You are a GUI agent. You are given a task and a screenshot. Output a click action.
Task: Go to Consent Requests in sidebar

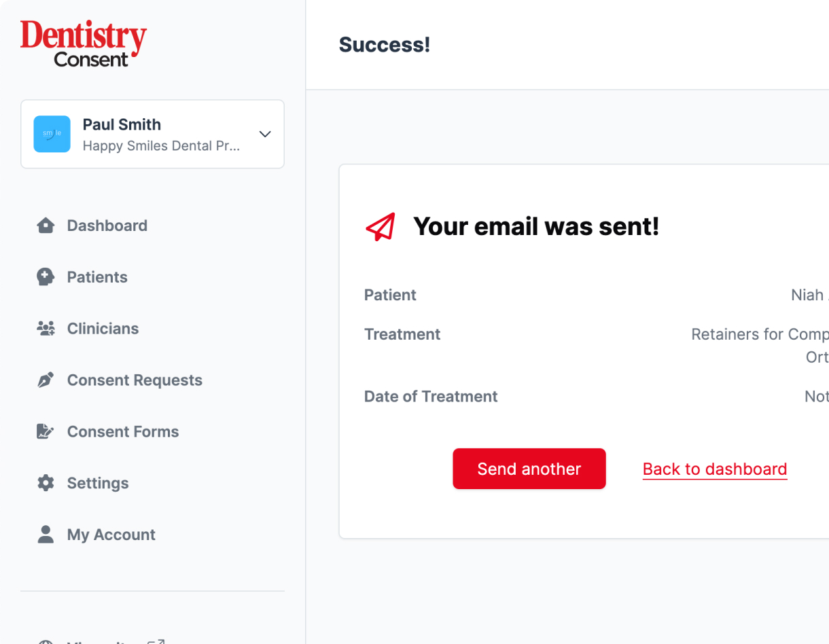pyautogui.click(x=135, y=380)
